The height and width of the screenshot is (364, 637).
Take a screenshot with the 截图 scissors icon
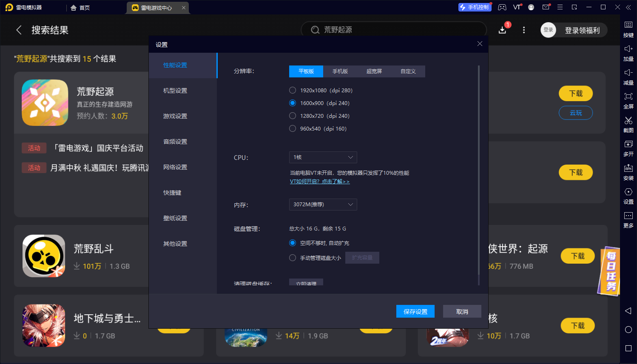click(628, 120)
